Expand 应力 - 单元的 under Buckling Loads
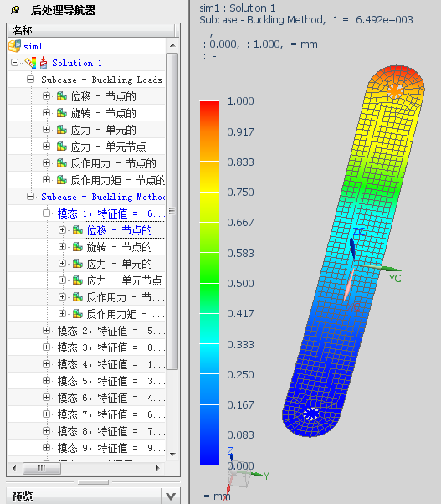 tap(46, 129)
